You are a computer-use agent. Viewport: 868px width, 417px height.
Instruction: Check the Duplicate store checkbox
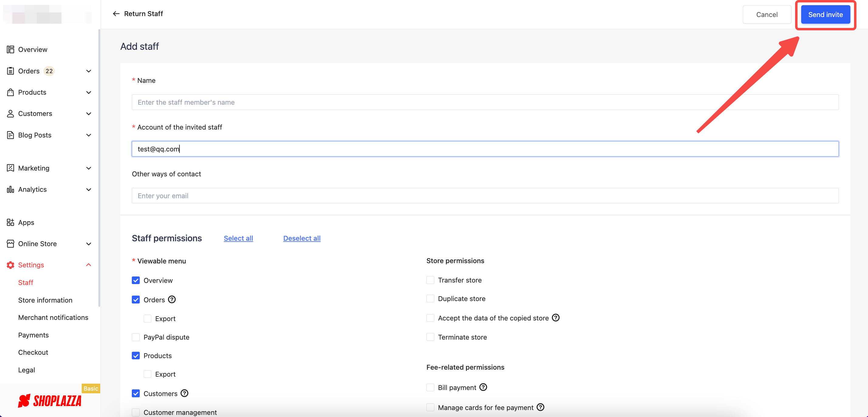point(430,298)
